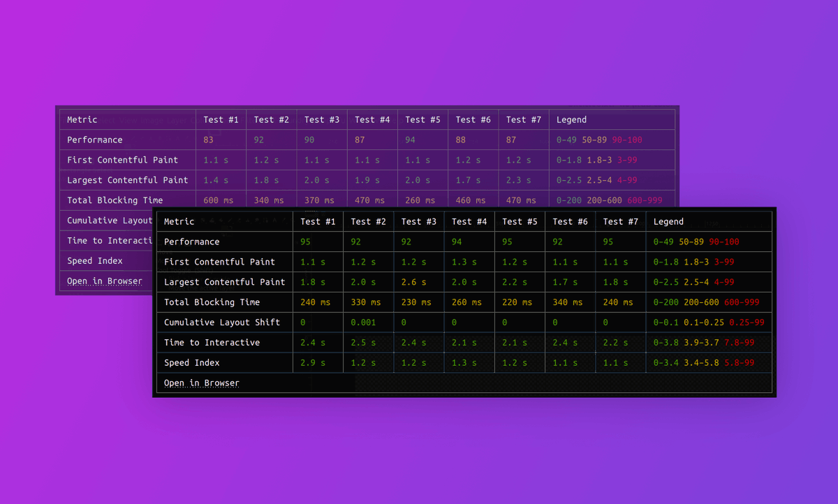The height and width of the screenshot is (504, 838).
Task: Click front table 1.7 s Largest Contentful Paint
Action: 565,282
